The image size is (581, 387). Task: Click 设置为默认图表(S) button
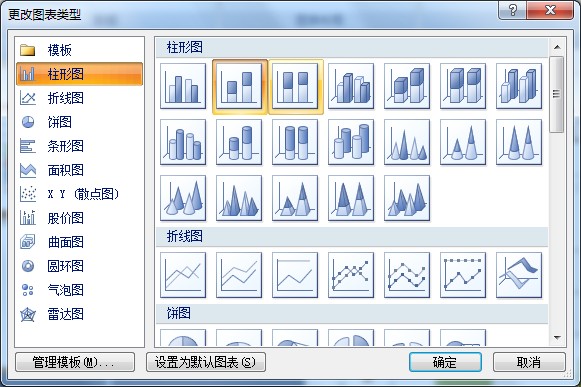click(206, 362)
